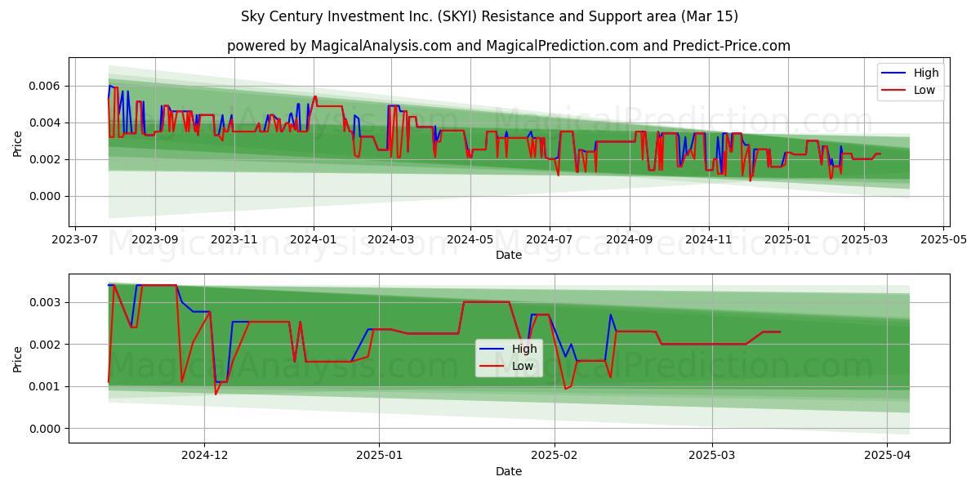Select 'High' label in the top chart legend
This screenshot has height=490, width=980.
coord(926,73)
